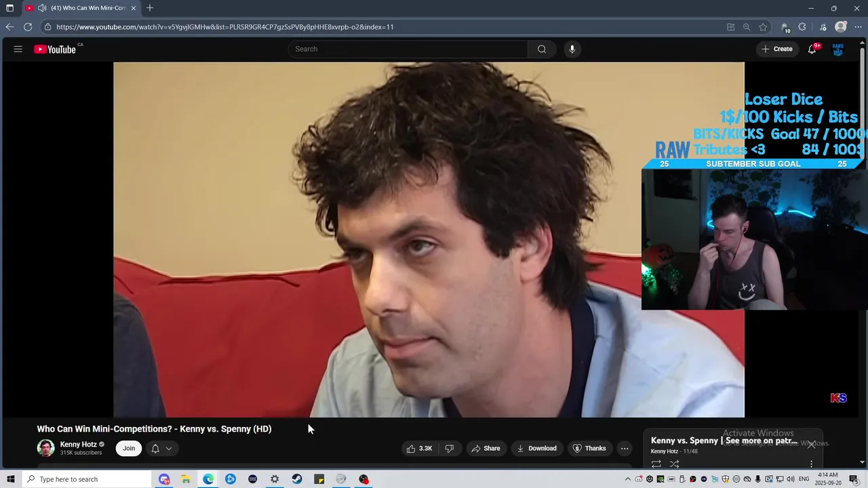
Task: Mute the tab via speaker icon
Action: pos(42,8)
